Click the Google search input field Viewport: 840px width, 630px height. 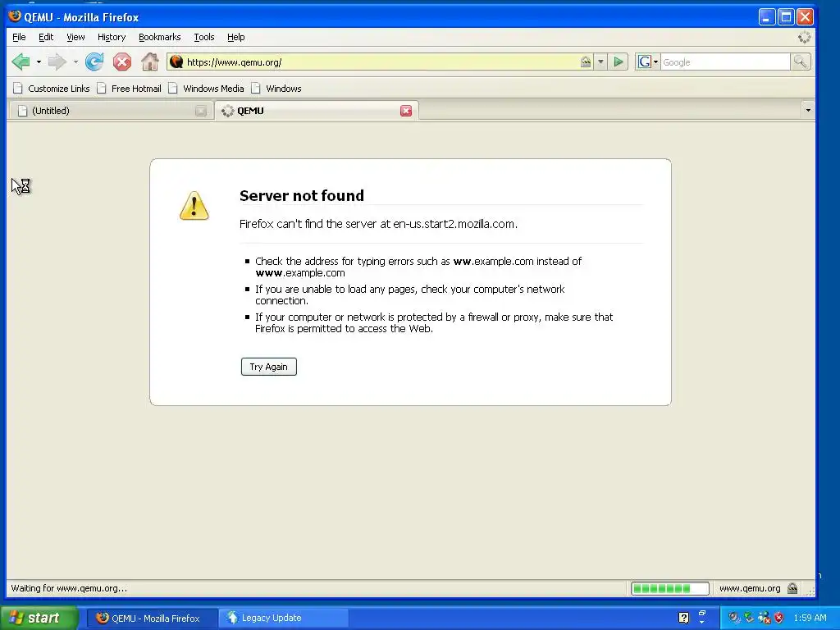tap(725, 62)
